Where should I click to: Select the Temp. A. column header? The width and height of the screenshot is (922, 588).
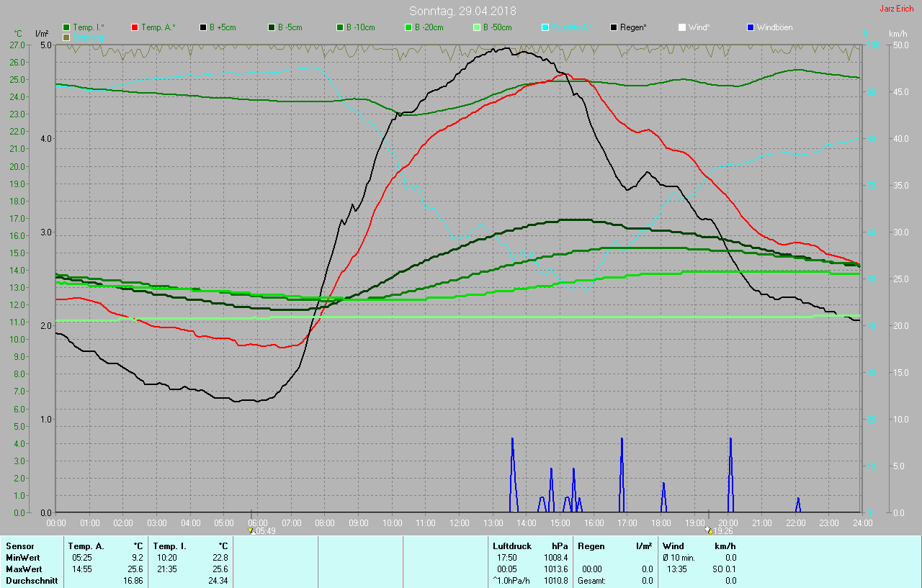[86, 546]
